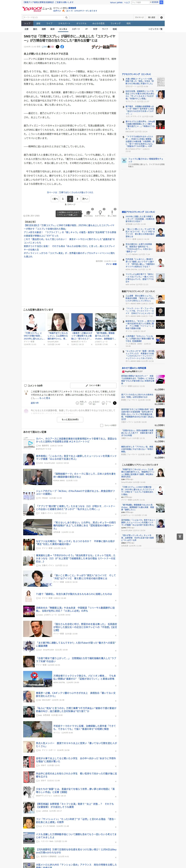Open the ランキング navigation tab
Screen dimensions: 186x868
coord(115,24)
